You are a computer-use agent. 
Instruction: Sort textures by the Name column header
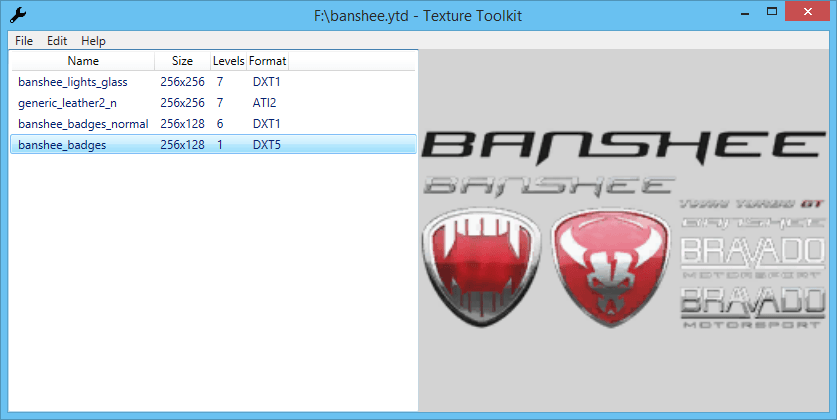pyautogui.click(x=83, y=61)
